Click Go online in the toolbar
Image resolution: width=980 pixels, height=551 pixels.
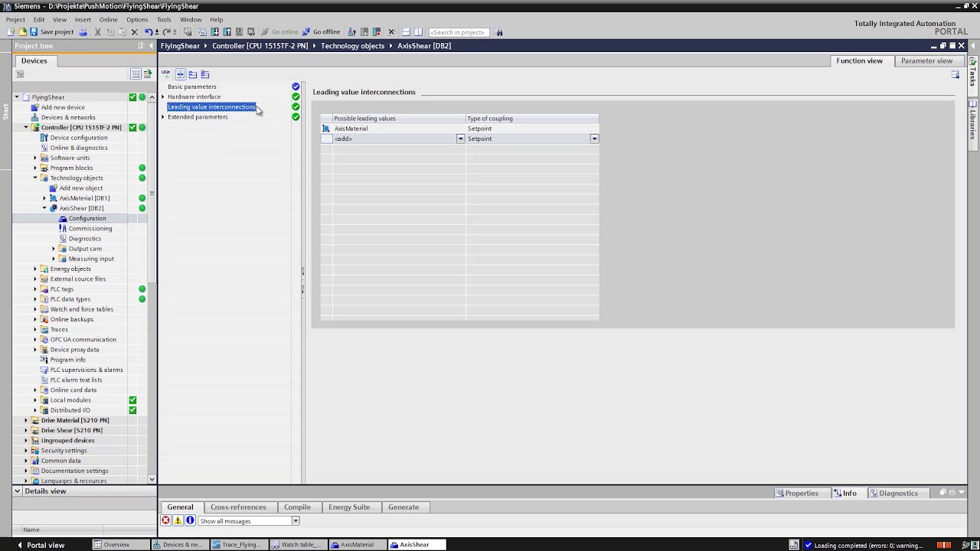click(279, 32)
